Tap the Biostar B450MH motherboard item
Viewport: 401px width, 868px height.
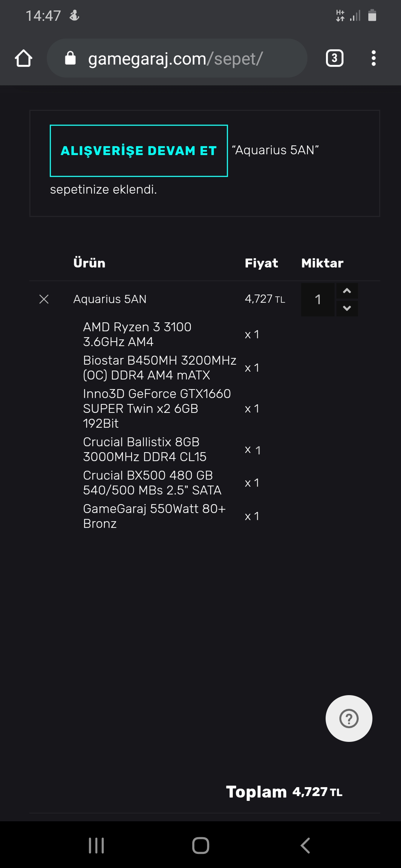tap(160, 368)
